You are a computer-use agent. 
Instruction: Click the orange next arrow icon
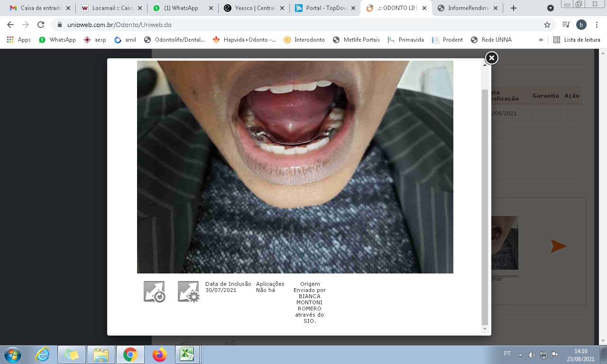558,246
